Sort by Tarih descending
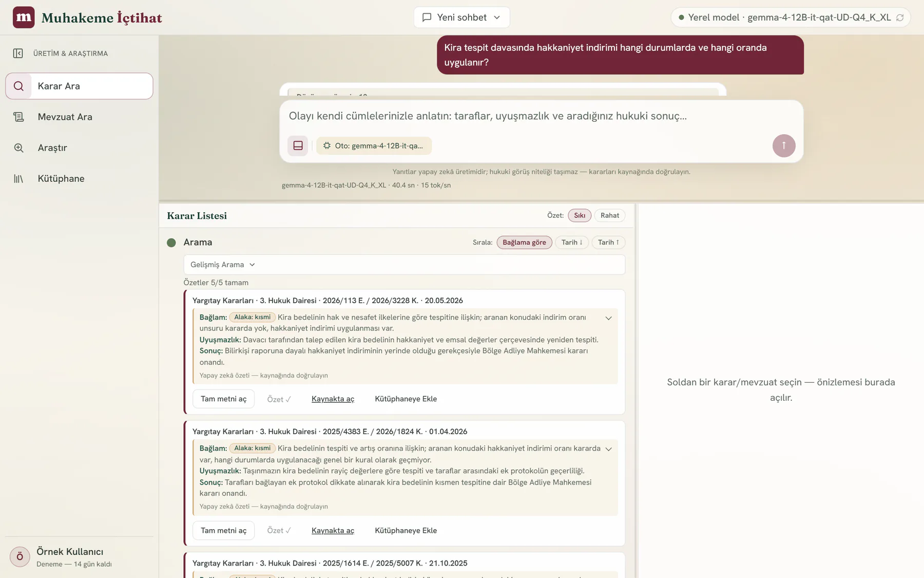 572,243
